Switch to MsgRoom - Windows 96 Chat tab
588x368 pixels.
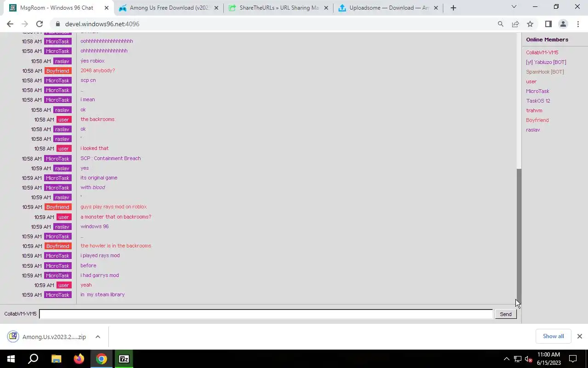tap(57, 8)
